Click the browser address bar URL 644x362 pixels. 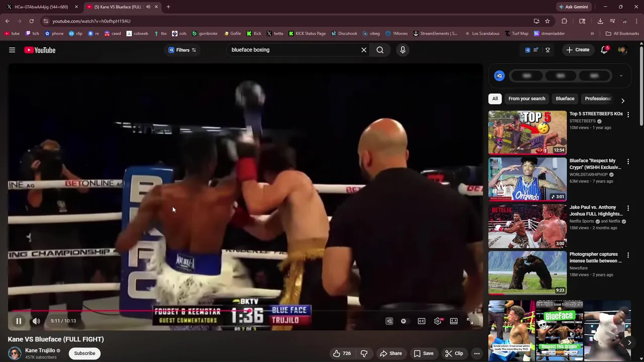pyautogui.click(x=91, y=21)
